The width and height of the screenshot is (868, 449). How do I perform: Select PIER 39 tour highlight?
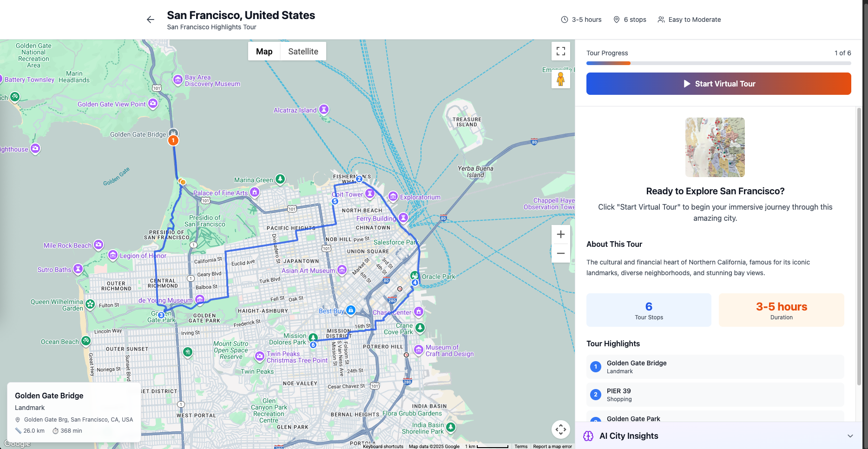[x=715, y=395]
